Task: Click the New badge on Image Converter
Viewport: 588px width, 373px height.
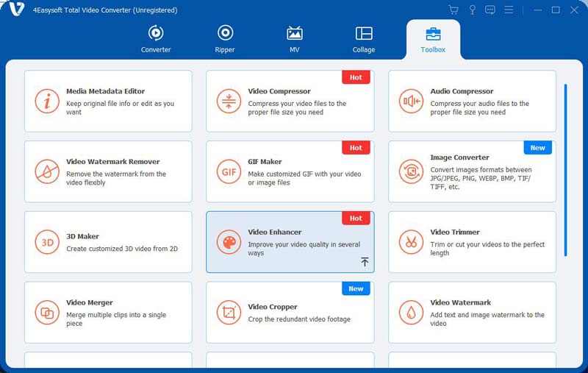Action: (538, 148)
